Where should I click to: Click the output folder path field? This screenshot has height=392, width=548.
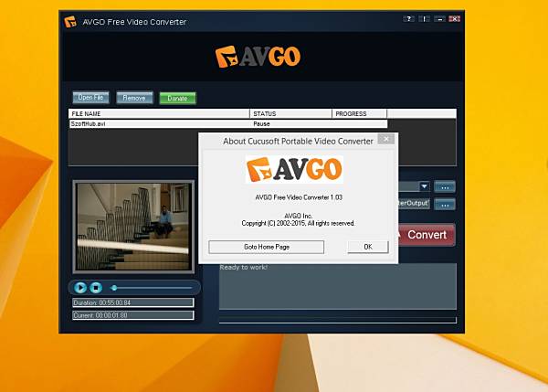point(414,203)
